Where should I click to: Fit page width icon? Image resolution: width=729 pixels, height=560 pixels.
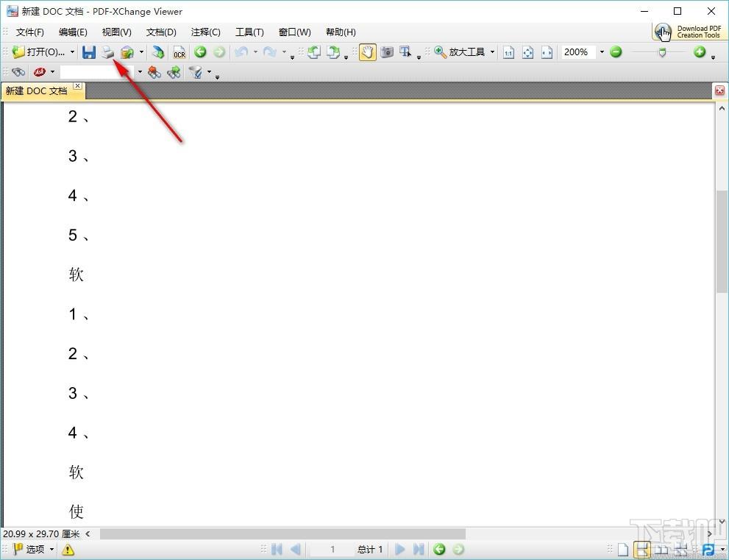pyautogui.click(x=547, y=52)
